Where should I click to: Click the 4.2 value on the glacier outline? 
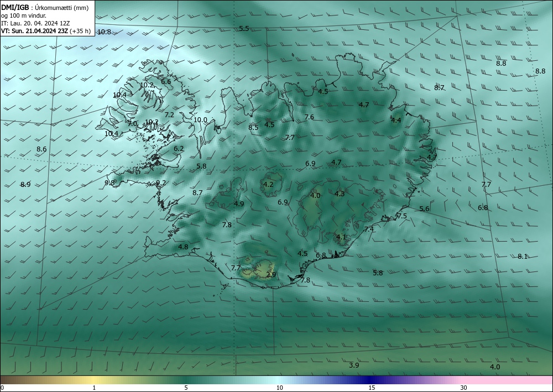[x=268, y=184]
